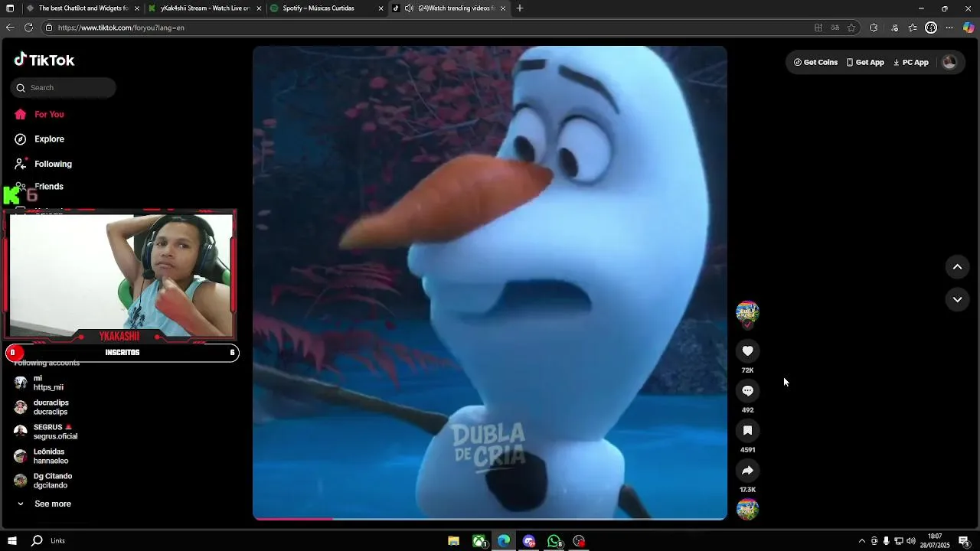Viewport: 980px width, 551px height.
Task: Open the browser settings and more menu
Action: coord(949,28)
